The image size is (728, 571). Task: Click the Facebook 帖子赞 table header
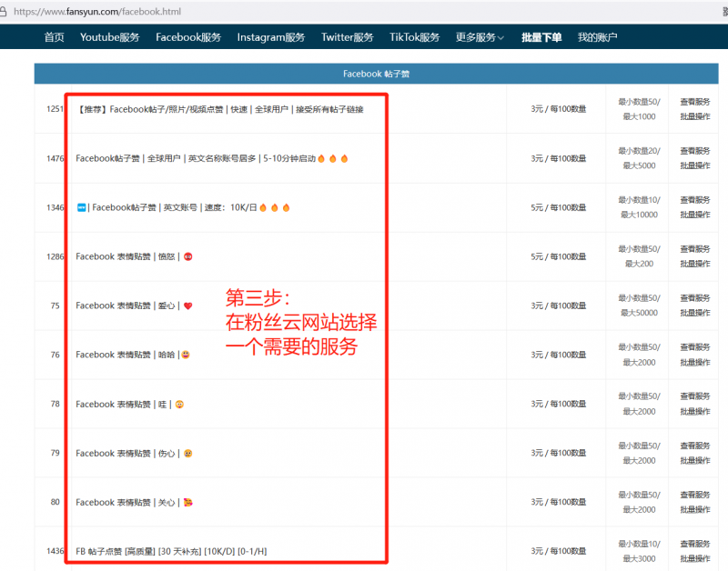pos(376,74)
